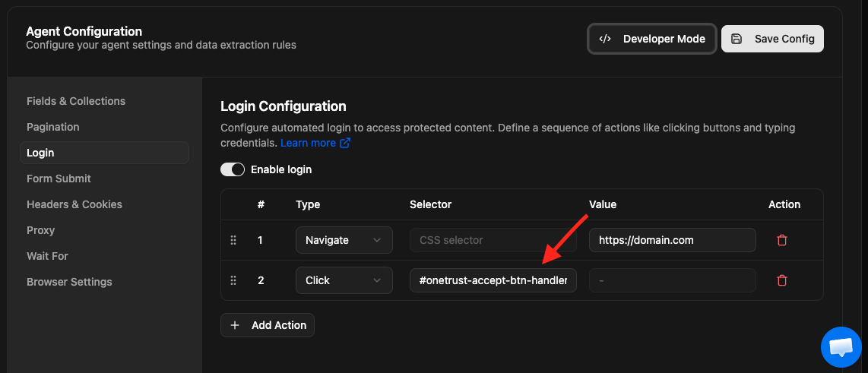Screen dimensions: 868x373
Task: Click the Add Action button
Action: [x=268, y=325]
